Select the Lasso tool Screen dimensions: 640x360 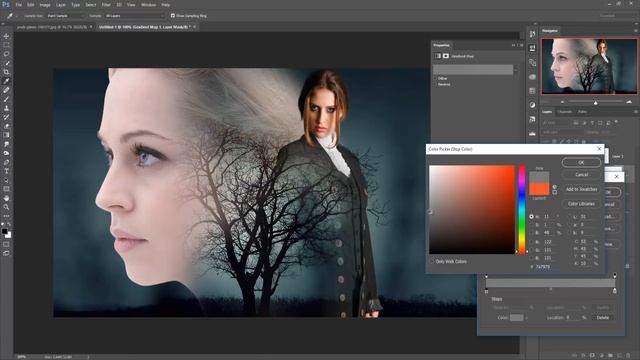(x=6, y=54)
